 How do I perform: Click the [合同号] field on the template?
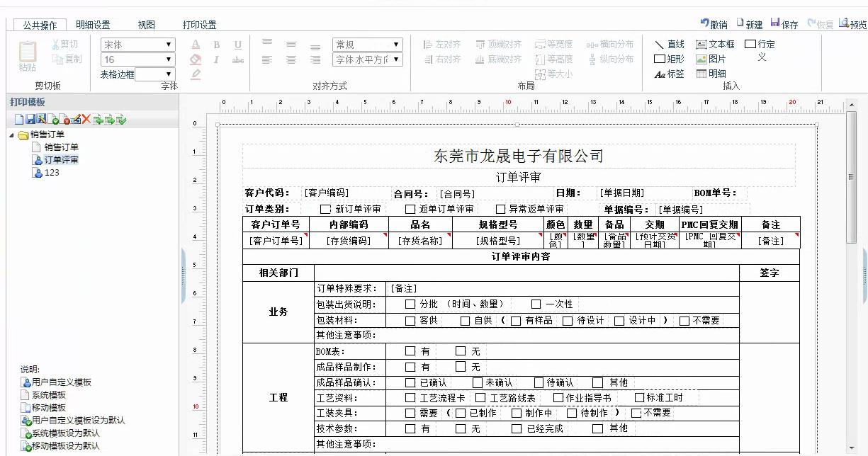(x=456, y=193)
